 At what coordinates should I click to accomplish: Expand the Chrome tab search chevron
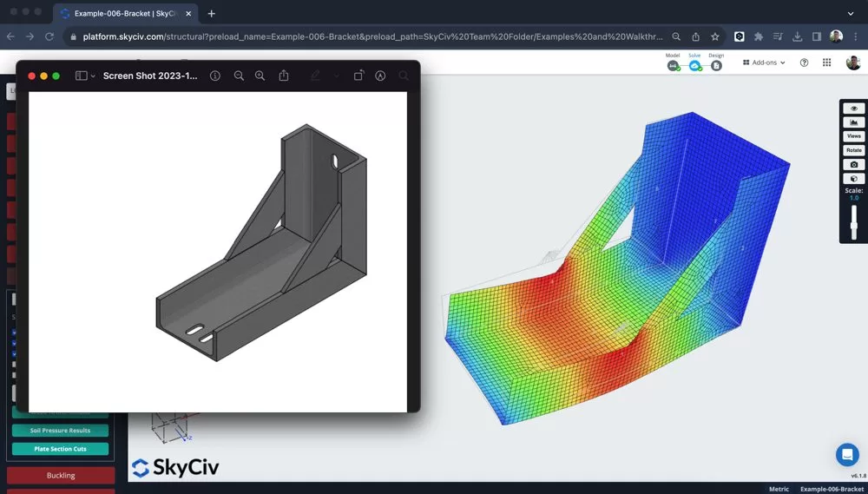click(x=850, y=13)
